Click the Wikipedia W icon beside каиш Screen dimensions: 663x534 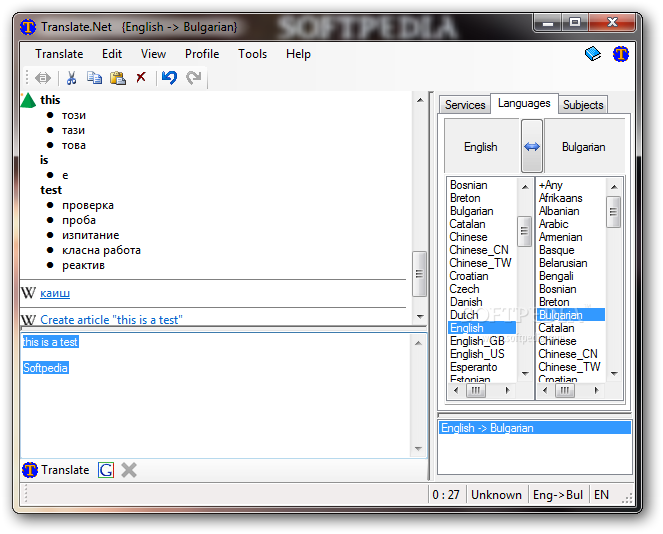click(28, 293)
